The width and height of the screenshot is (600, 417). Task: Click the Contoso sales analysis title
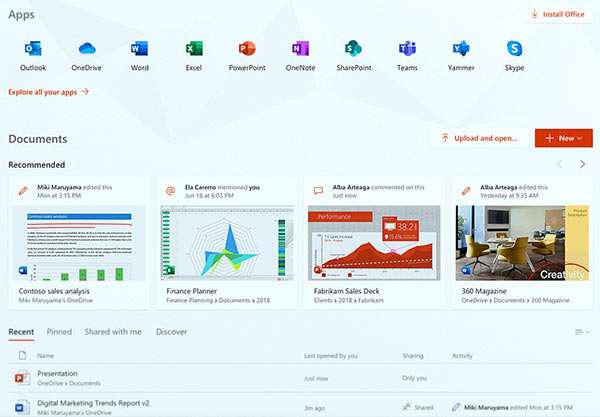[x=54, y=291]
